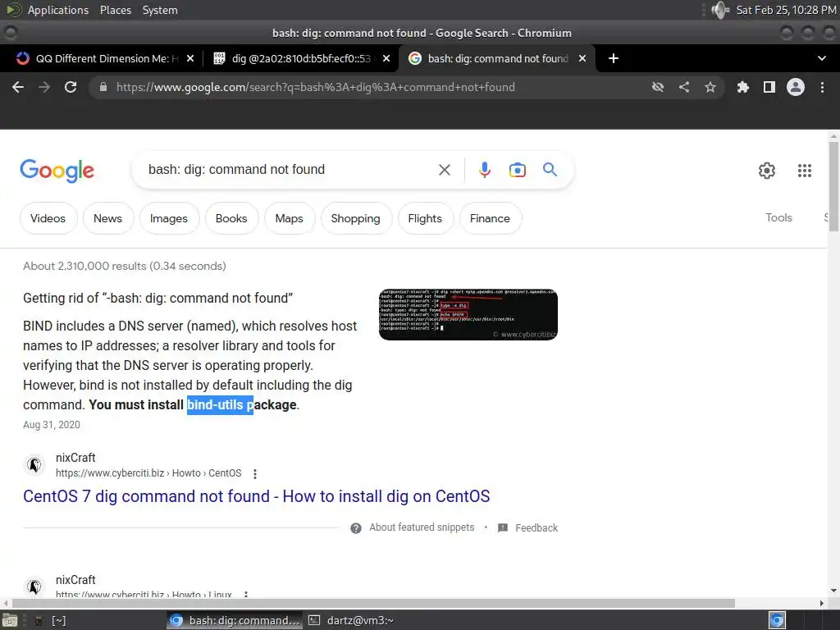The image size is (840, 630).
Task: Open the Places menu
Action: click(x=115, y=10)
